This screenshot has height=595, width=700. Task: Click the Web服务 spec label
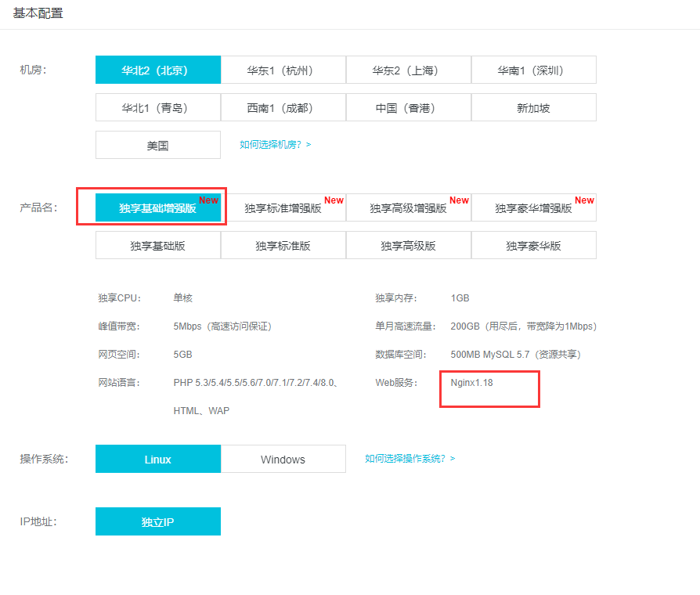tap(396, 383)
